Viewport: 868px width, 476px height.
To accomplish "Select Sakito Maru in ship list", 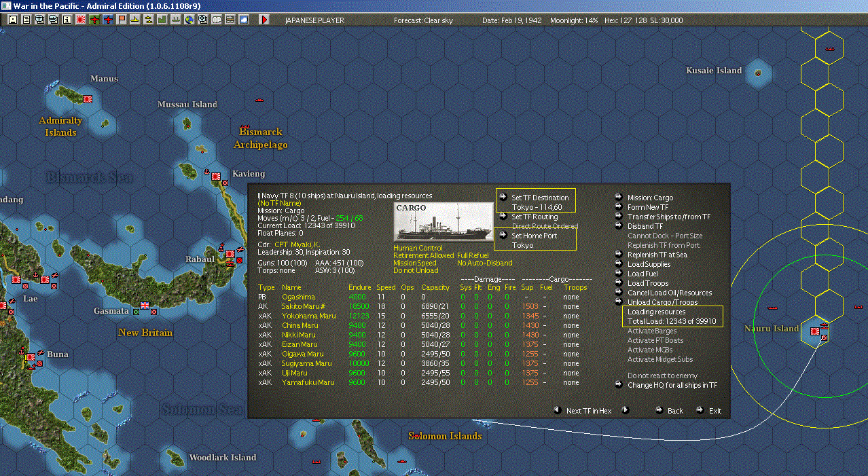I will pos(303,306).
